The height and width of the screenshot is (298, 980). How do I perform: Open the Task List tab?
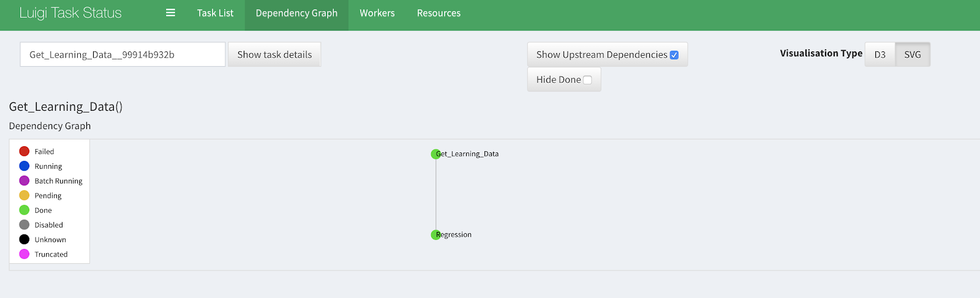[215, 13]
